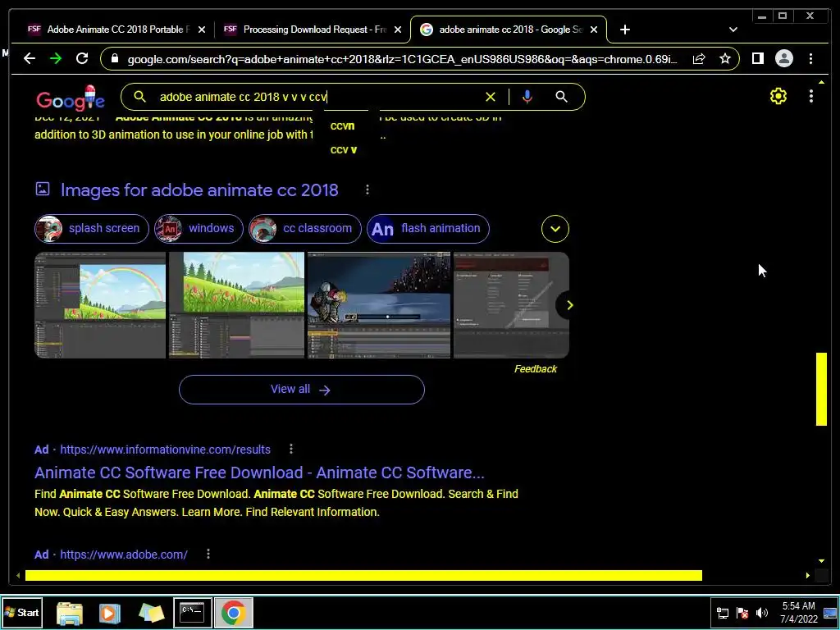840x630 pixels.
Task: Open second meadow rainbow image thumbnail
Action: point(237,305)
